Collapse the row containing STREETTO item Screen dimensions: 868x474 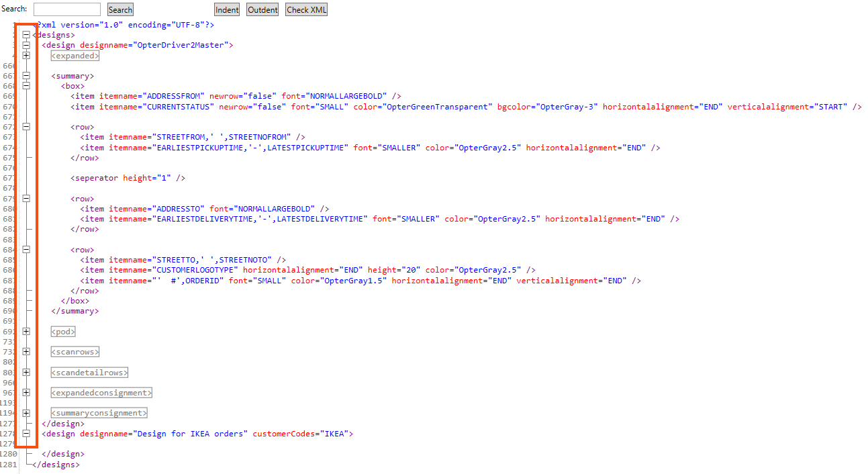[x=26, y=250]
